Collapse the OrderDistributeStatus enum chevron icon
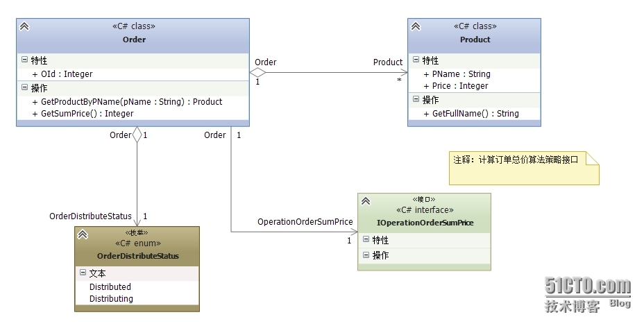Viewport: 644px width, 326px height. point(83,234)
